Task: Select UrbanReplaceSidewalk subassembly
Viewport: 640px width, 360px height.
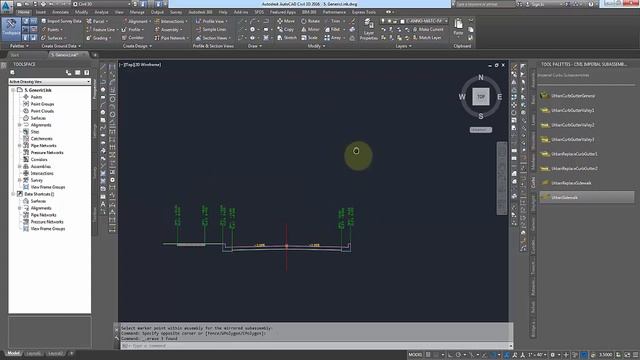Action: click(x=571, y=183)
